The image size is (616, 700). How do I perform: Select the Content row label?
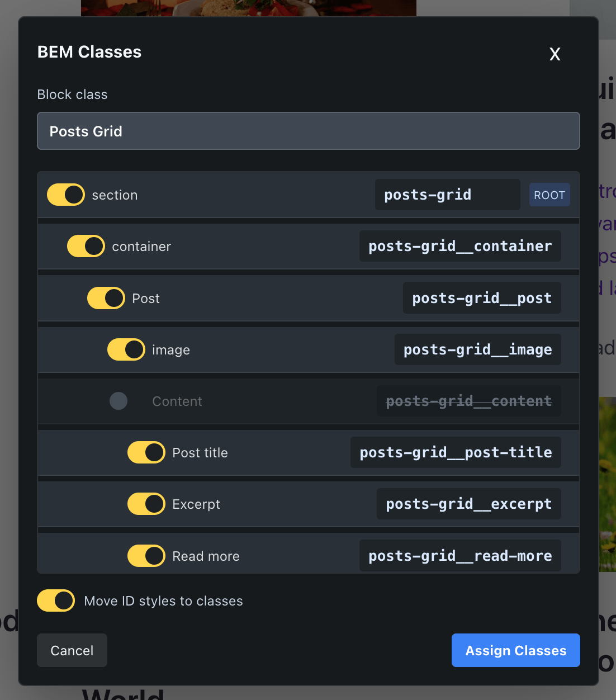(x=177, y=401)
